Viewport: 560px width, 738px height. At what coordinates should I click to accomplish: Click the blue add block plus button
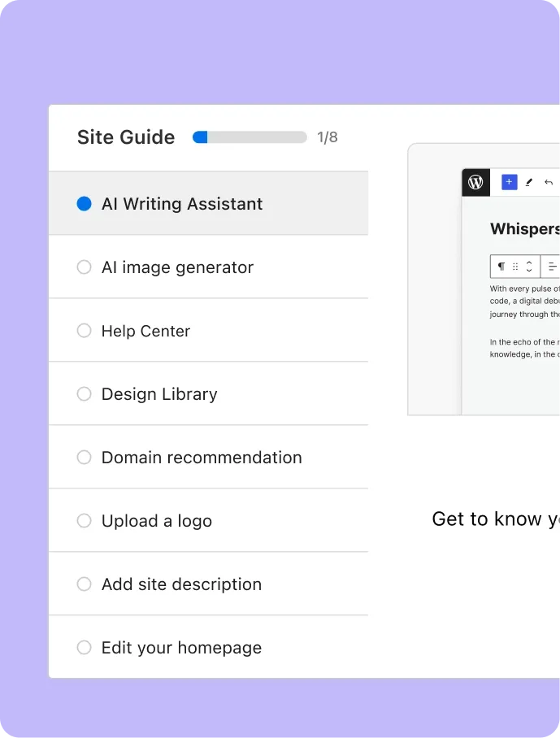pos(509,183)
